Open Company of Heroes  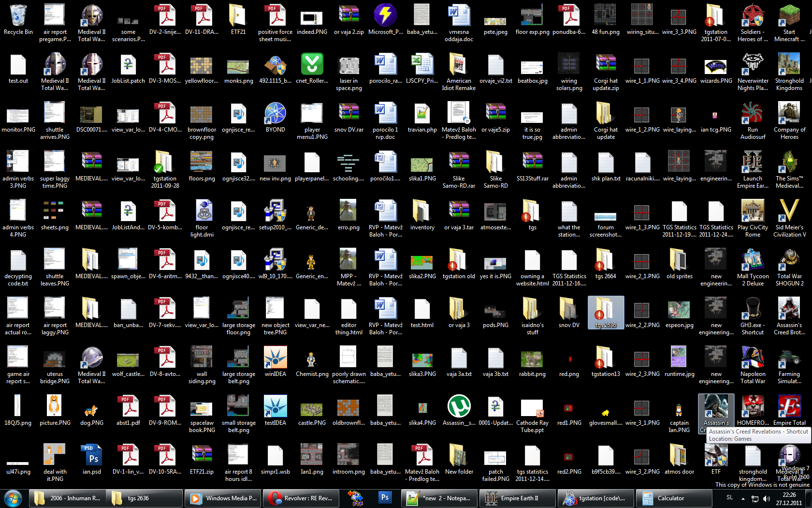point(790,115)
